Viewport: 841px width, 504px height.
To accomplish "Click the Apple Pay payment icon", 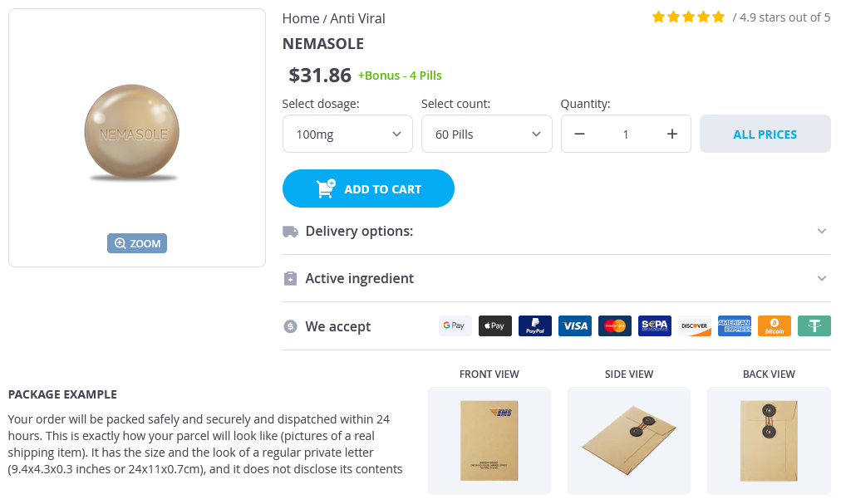I will tap(495, 326).
